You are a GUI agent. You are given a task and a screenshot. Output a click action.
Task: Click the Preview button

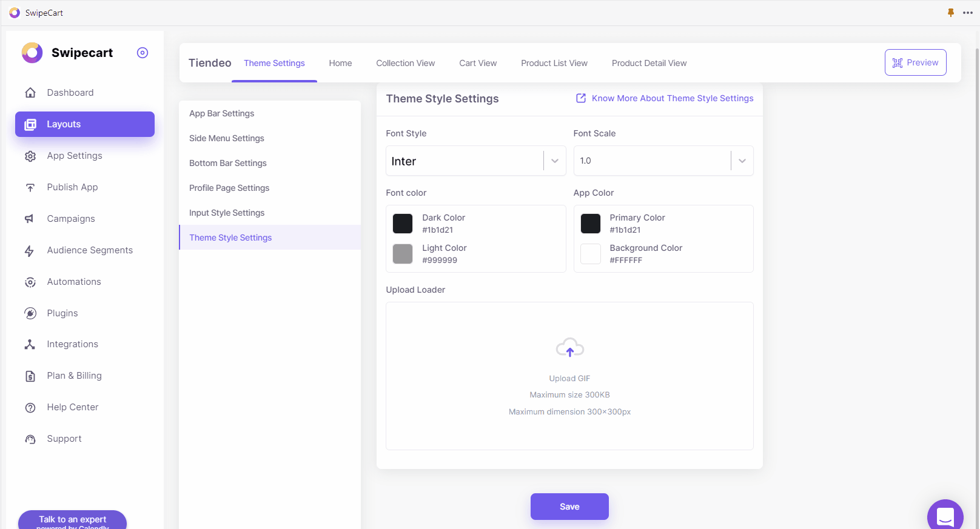(916, 62)
